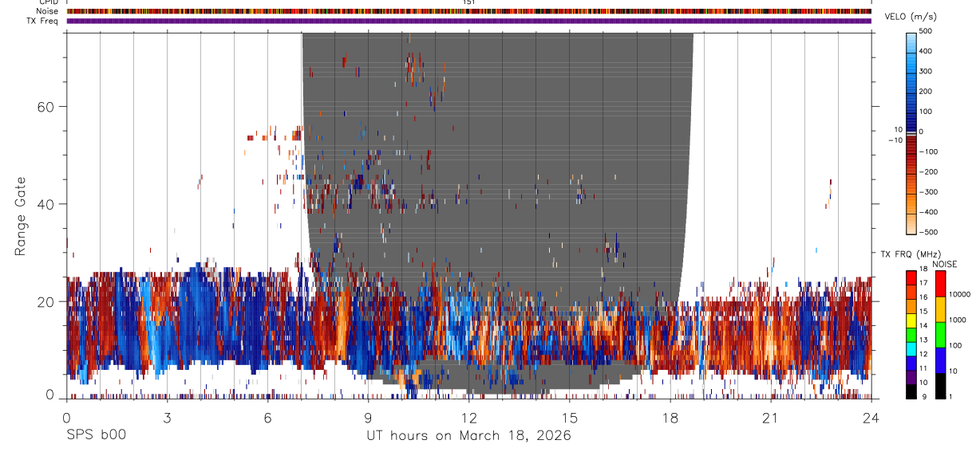Click the x-axis tick label '15'
The image size is (980, 452).
click(569, 418)
